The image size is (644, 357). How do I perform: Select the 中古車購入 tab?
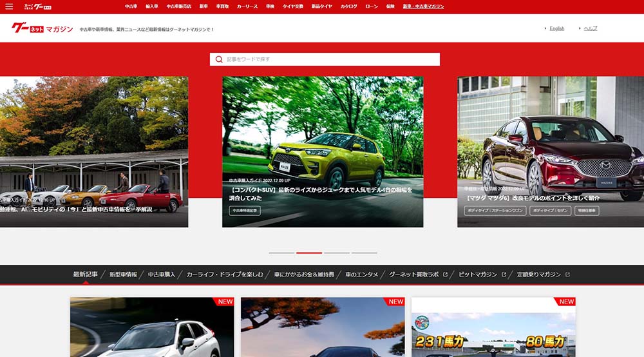point(162,275)
